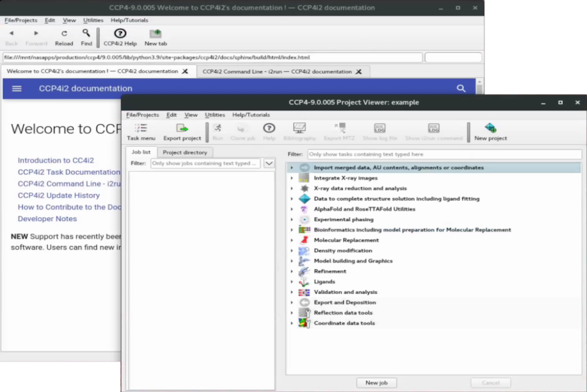Click the Find magnifier icon
The image size is (587, 392).
pyautogui.click(x=86, y=38)
